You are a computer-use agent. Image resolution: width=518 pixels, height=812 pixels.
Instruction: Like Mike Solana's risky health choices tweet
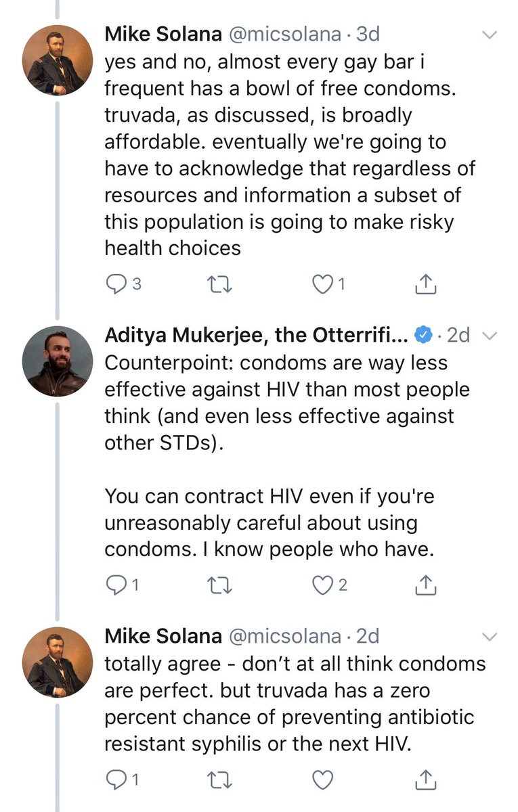(323, 285)
